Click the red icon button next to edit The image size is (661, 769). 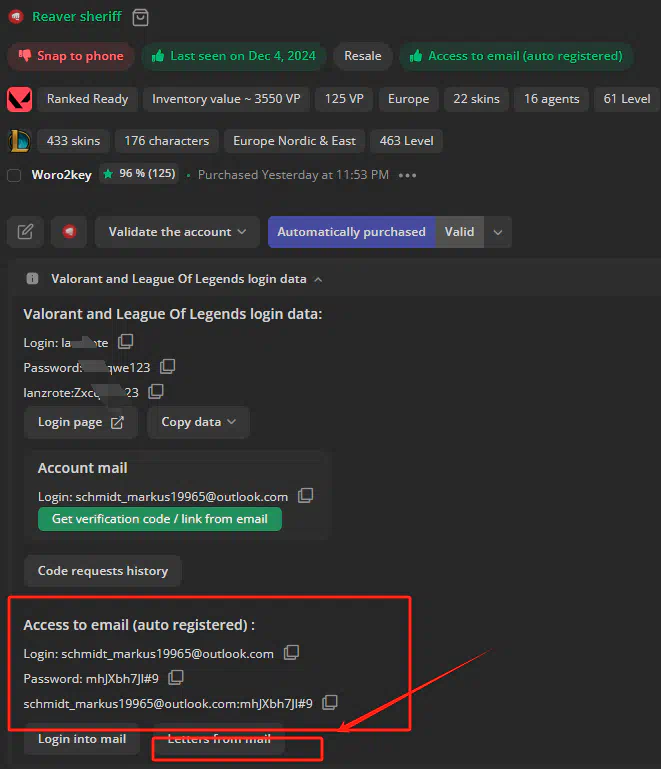coord(69,231)
